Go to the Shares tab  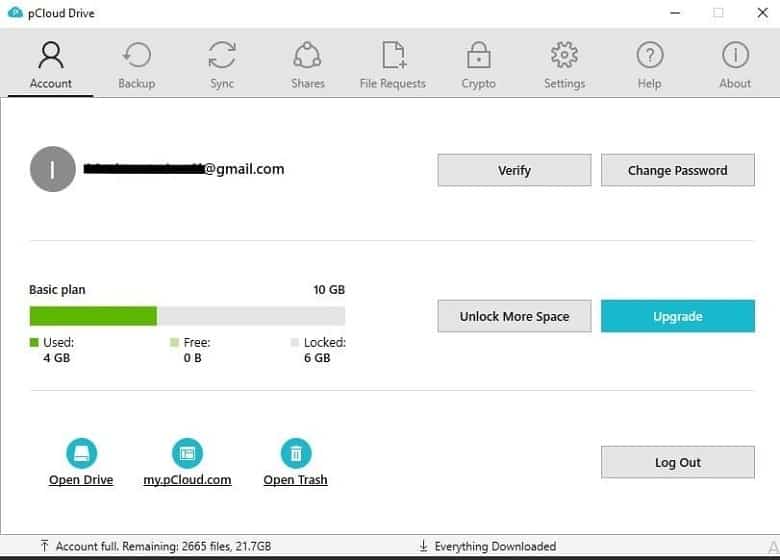coord(307,65)
